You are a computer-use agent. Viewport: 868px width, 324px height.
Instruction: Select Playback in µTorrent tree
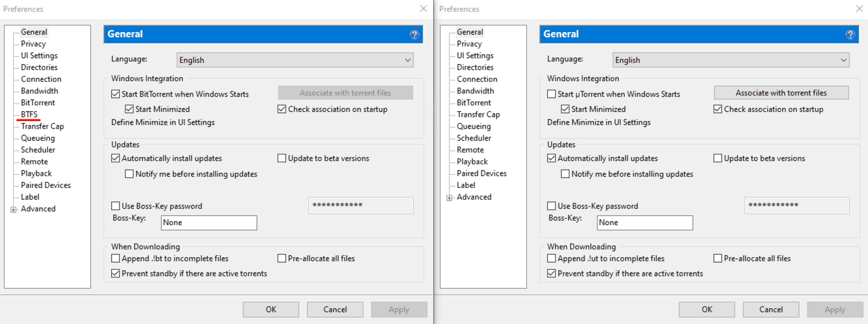472,162
